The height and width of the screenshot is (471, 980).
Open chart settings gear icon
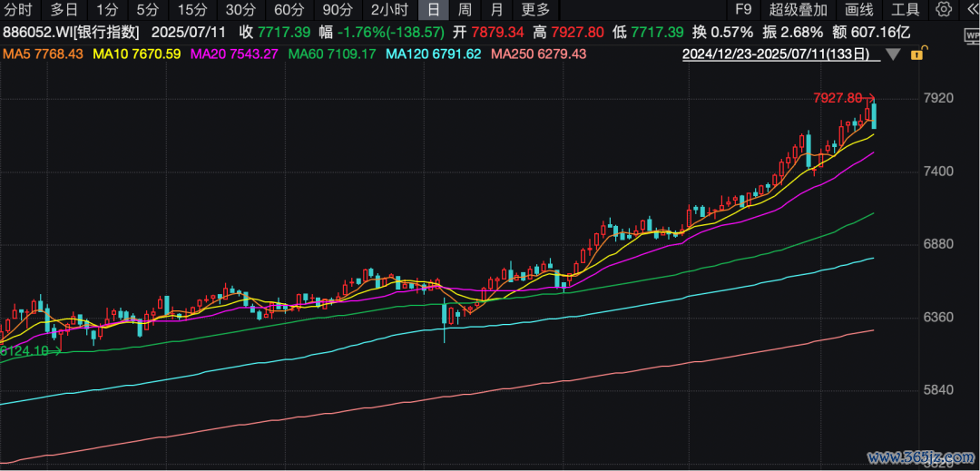[x=945, y=9]
